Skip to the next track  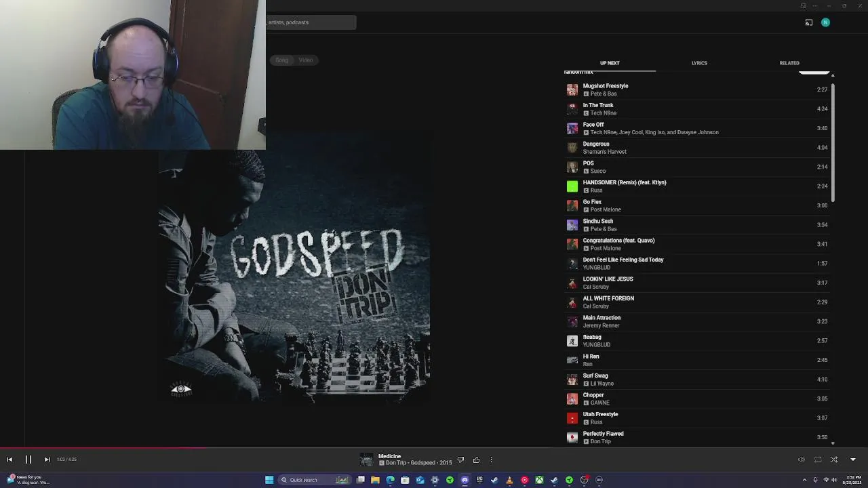pyautogui.click(x=47, y=460)
